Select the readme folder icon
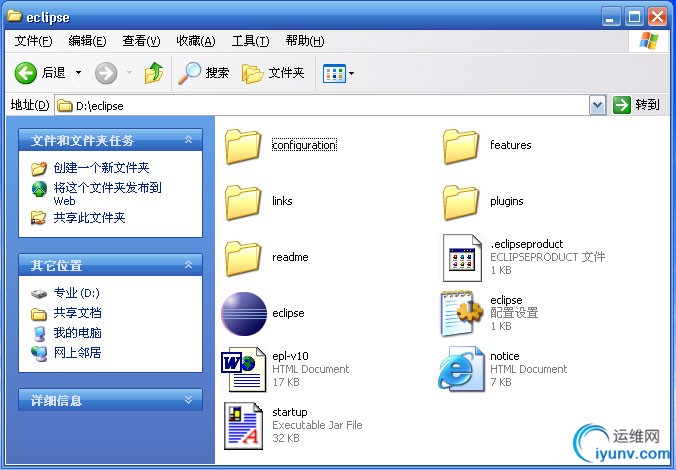 pos(243,258)
